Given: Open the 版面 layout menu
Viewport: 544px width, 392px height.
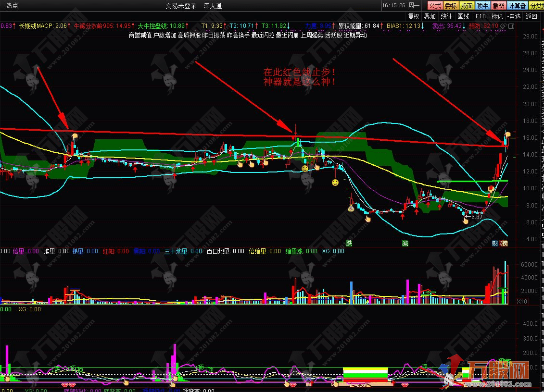Looking at the screenshot, I should point(467,5).
